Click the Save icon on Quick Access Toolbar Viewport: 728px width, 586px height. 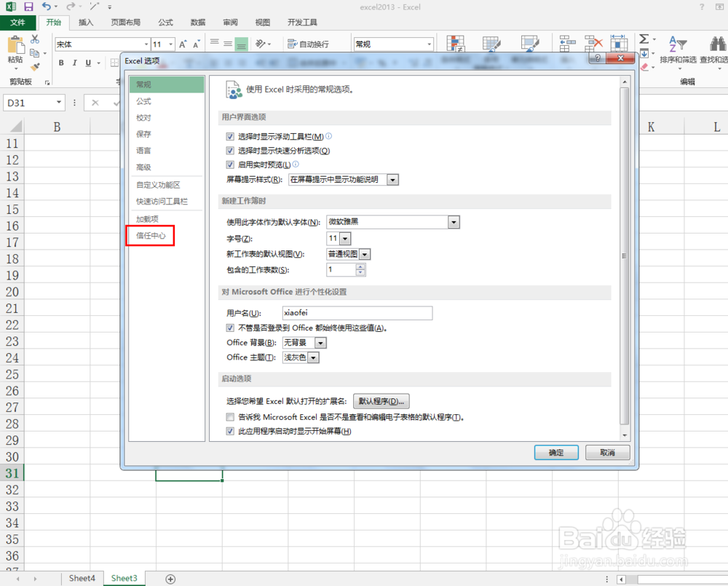(x=27, y=7)
